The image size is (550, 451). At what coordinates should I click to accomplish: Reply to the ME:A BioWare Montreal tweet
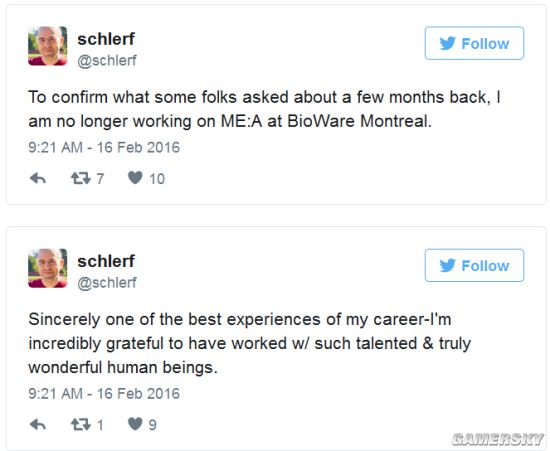[x=38, y=179]
